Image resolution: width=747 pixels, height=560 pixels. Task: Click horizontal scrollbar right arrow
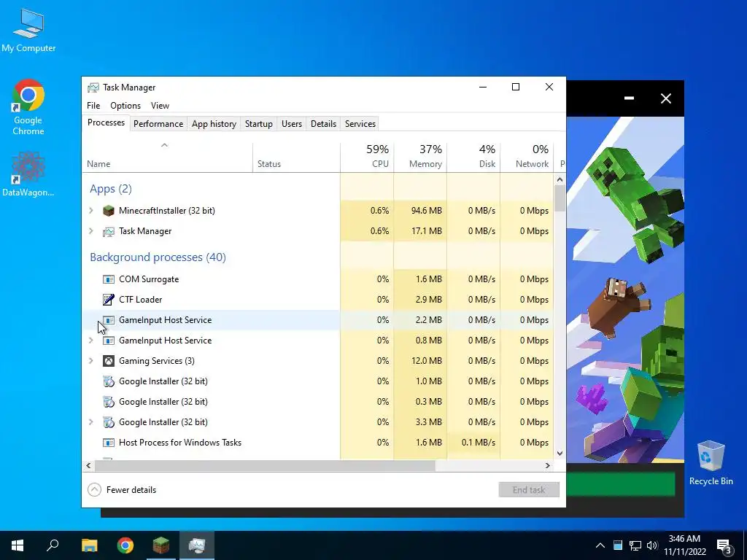[x=548, y=466]
